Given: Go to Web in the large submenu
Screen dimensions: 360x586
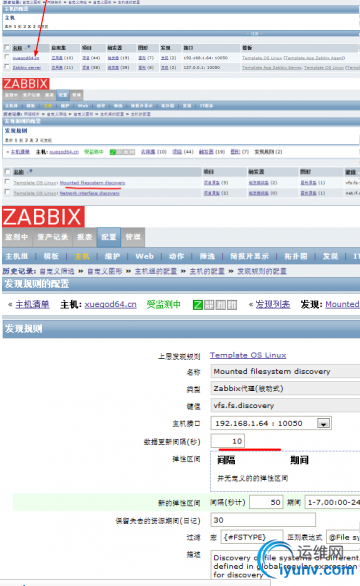Looking at the screenshot, I should [x=145, y=256].
